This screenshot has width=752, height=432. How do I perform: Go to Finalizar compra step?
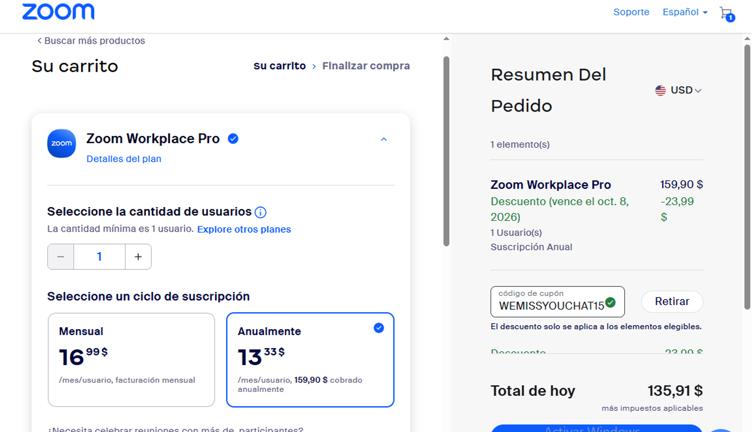coord(366,66)
